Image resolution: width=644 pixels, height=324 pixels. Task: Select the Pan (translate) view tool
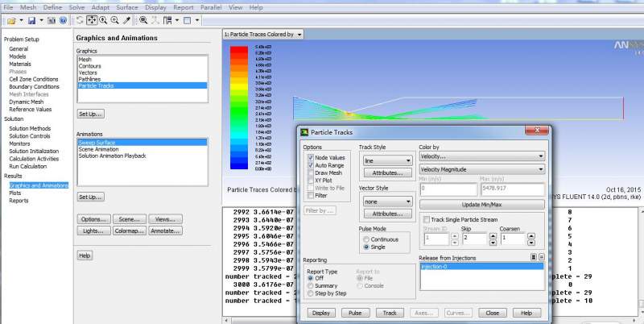[91, 19]
